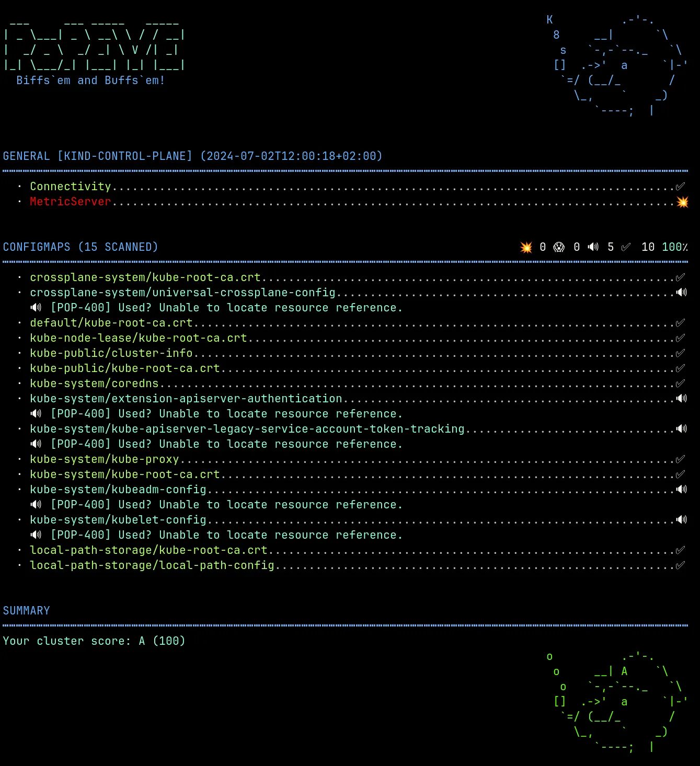The width and height of the screenshot is (700, 766).
Task: Select the skull counter icon in CONFIGMAPS header
Action: [x=559, y=247]
